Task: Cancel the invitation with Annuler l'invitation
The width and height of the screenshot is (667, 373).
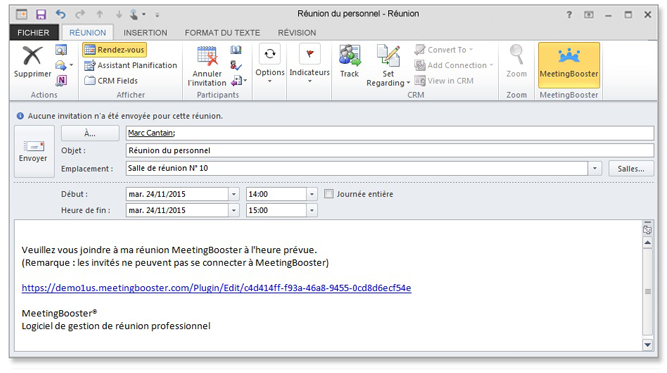Action: point(207,66)
